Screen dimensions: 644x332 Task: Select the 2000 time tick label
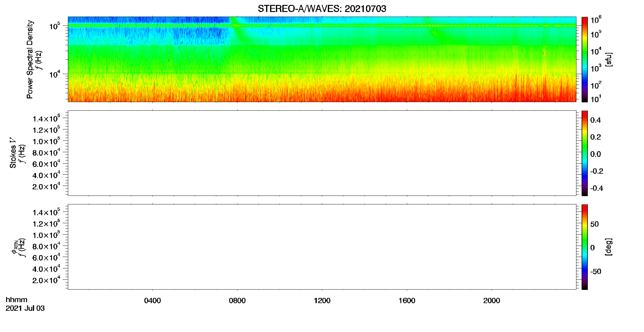click(492, 301)
